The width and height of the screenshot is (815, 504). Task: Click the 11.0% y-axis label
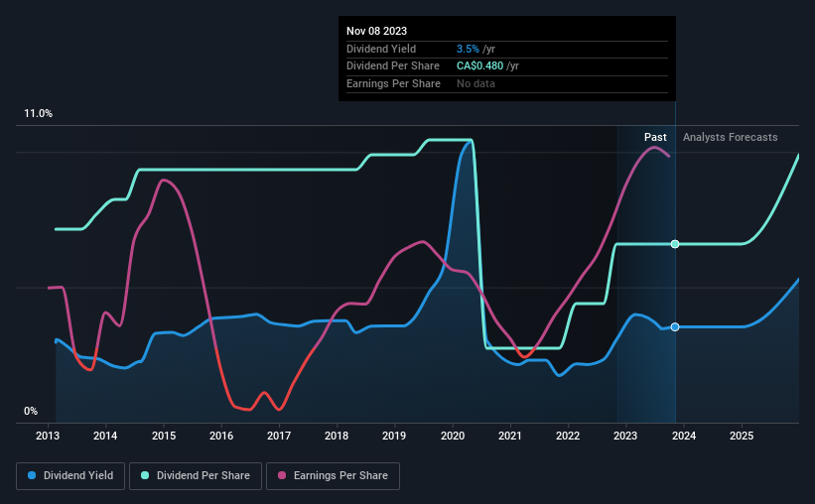tap(39, 114)
